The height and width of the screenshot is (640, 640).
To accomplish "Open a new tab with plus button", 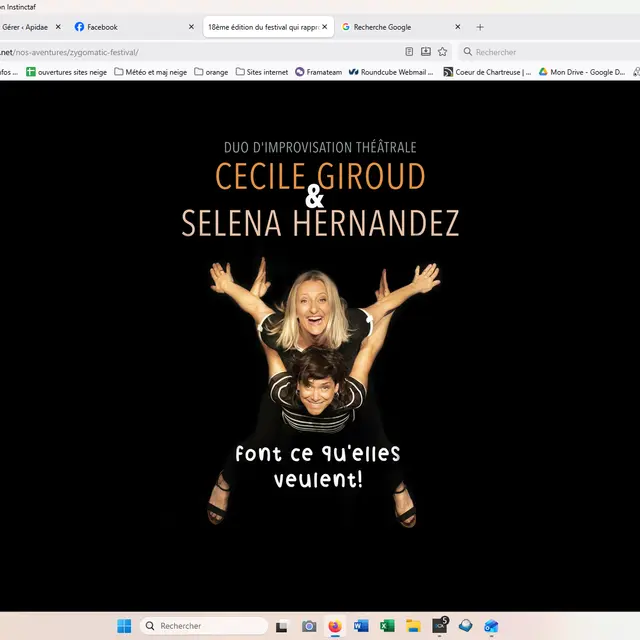I will click(x=480, y=27).
